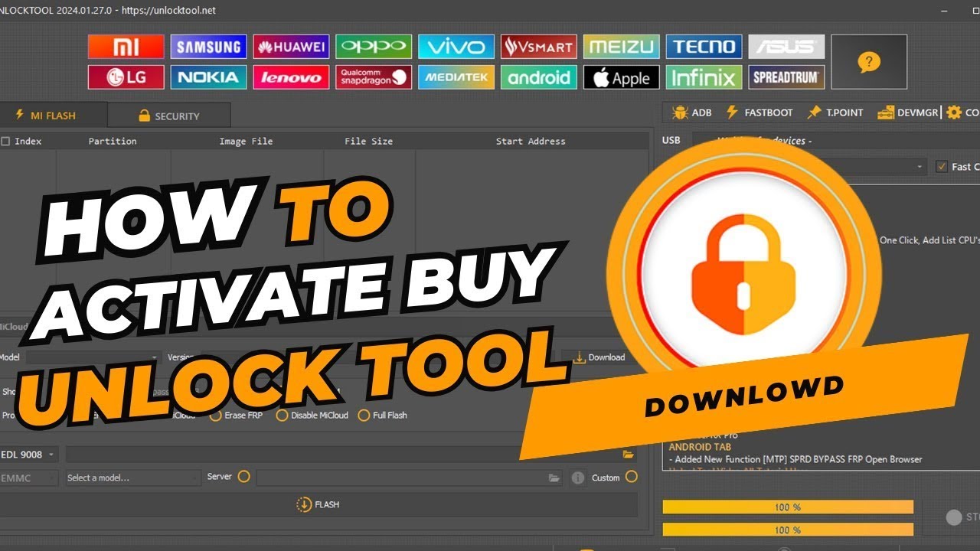The height and width of the screenshot is (551, 980).
Task: Select the Disable MiCloud radio option
Action: coord(282,415)
